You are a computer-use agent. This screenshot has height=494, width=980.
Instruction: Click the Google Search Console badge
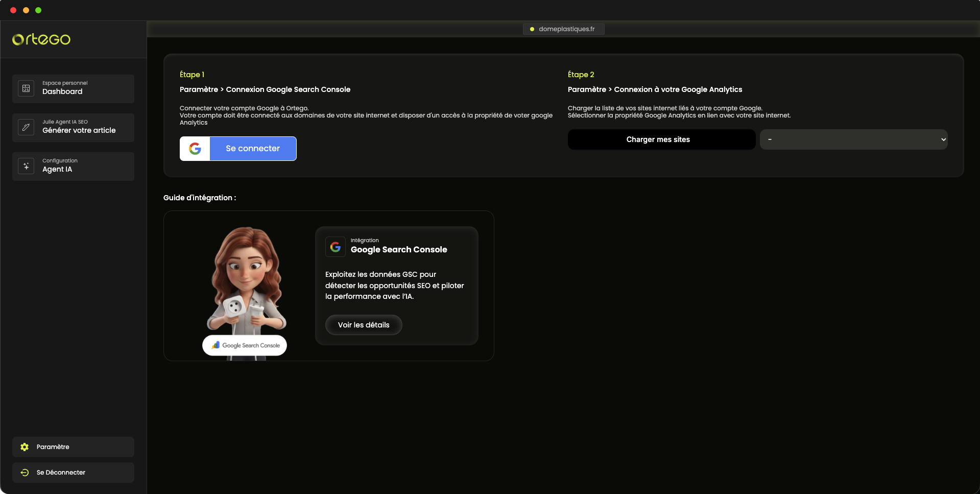point(245,345)
